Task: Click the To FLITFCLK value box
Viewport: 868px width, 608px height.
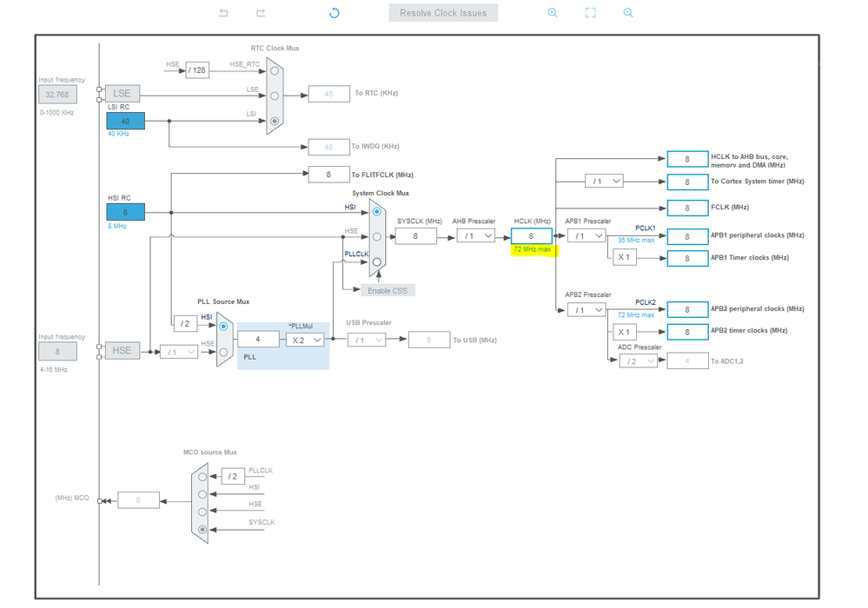Action: click(x=328, y=175)
